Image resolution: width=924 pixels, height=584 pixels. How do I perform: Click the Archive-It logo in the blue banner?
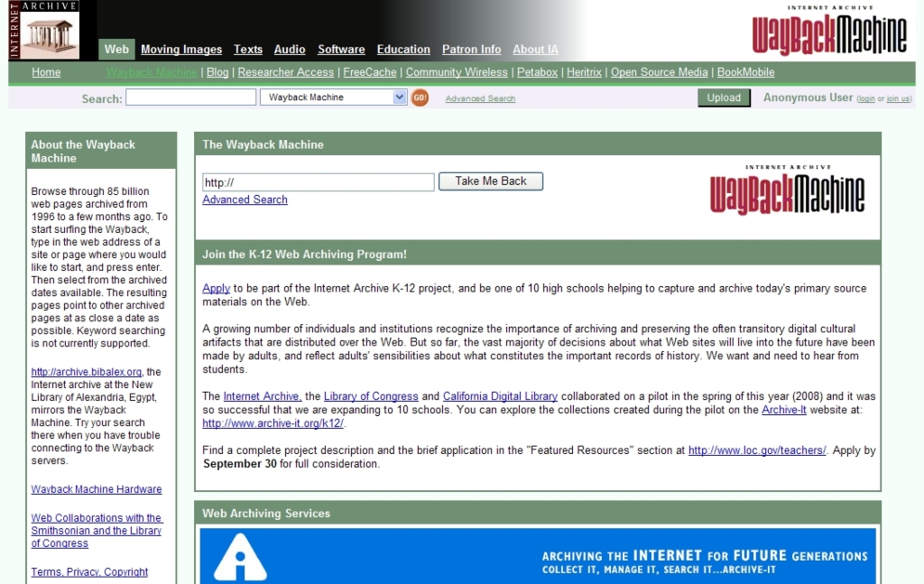coord(240,557)
